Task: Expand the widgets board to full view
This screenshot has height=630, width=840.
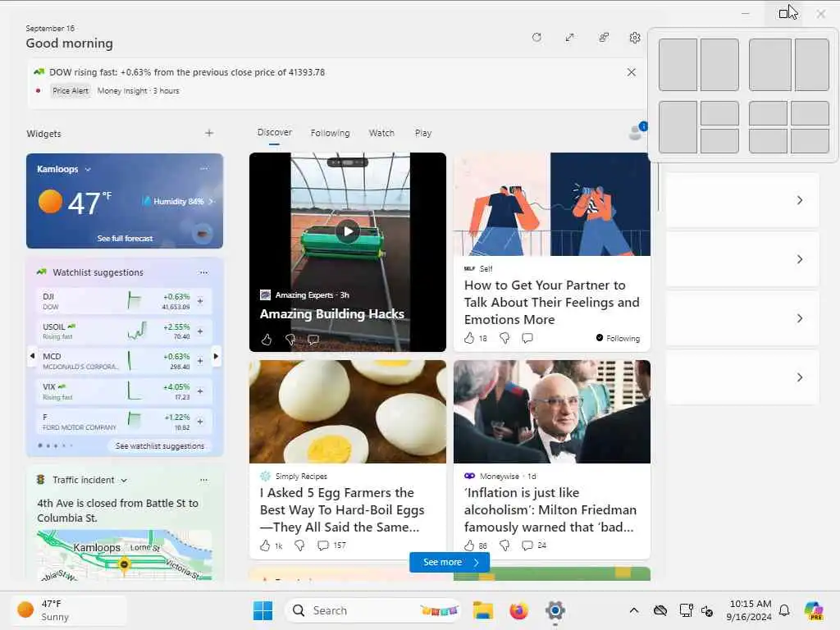Action: [x=569, y=38]
